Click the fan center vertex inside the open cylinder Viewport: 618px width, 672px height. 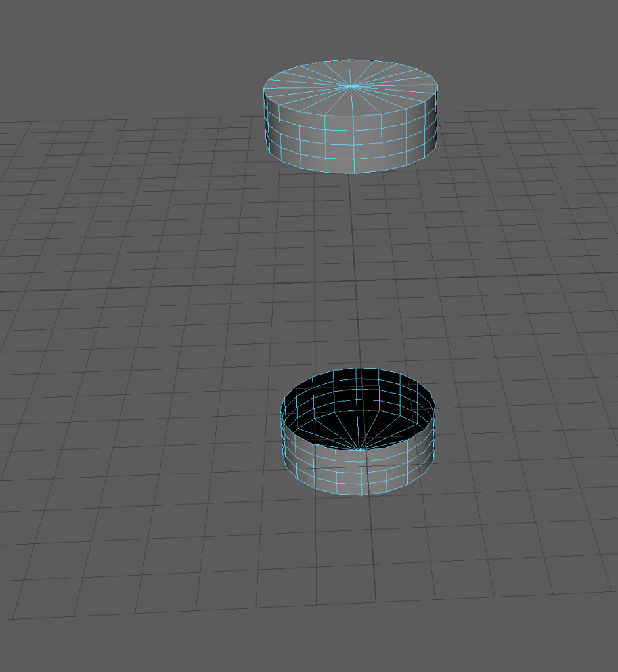pyautogui.click(x=359, y=450)
